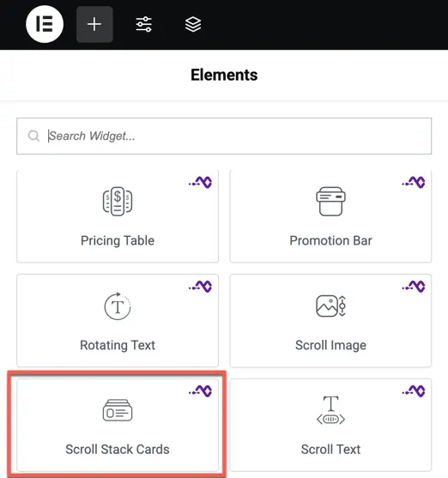
Task: Open Site Settings sliders icon
Action: click(x=143, y=24)
